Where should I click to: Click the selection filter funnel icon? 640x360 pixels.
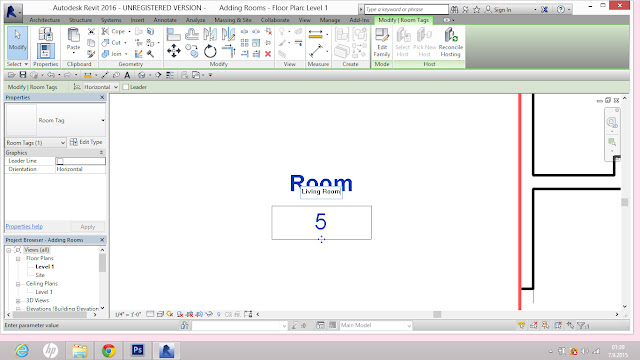tap(581, 325)
